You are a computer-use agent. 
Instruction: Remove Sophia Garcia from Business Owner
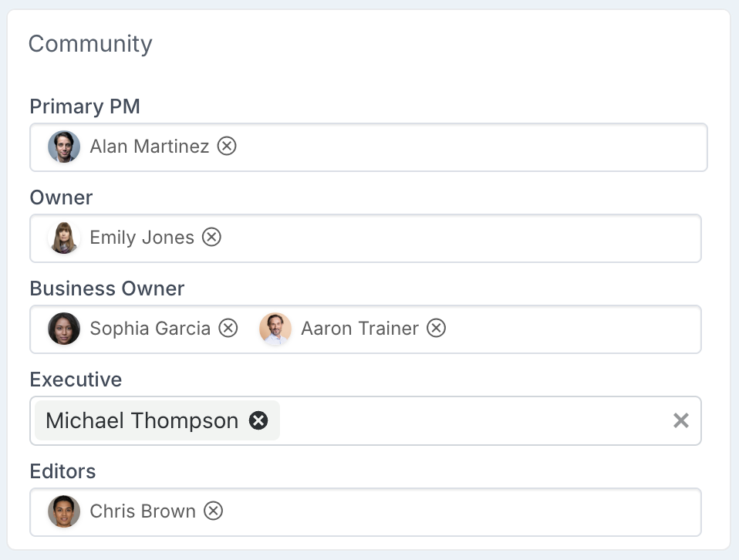(x=228, y=329)
